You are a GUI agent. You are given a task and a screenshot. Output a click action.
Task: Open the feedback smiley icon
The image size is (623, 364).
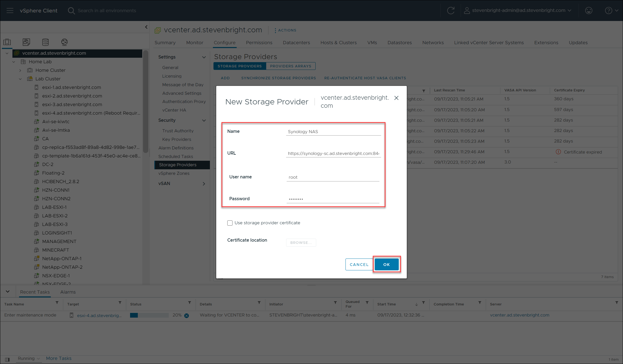pos(589,10)
